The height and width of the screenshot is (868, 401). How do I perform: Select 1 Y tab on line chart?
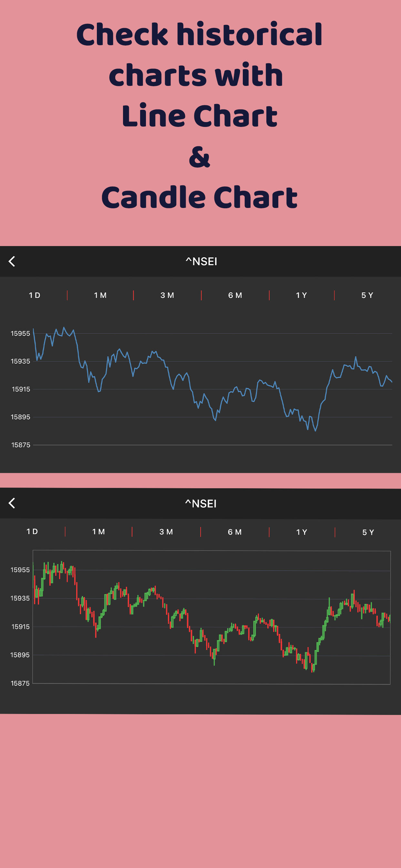click(x=302, y=295)
